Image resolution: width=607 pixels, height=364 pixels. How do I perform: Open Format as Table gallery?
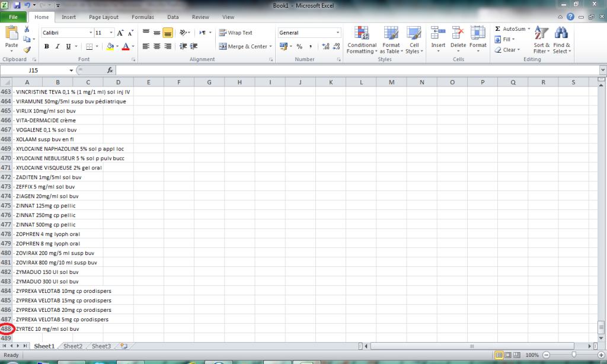[x=391, y=40]
